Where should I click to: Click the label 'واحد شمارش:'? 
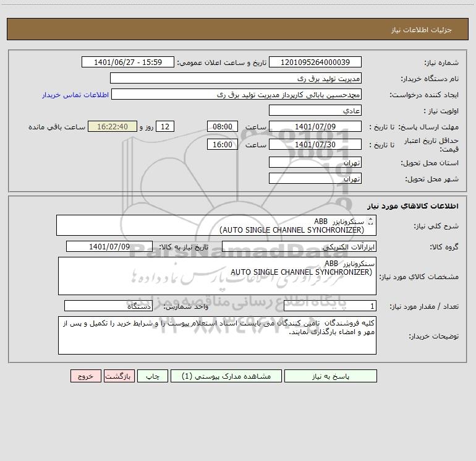pos(186,306)
